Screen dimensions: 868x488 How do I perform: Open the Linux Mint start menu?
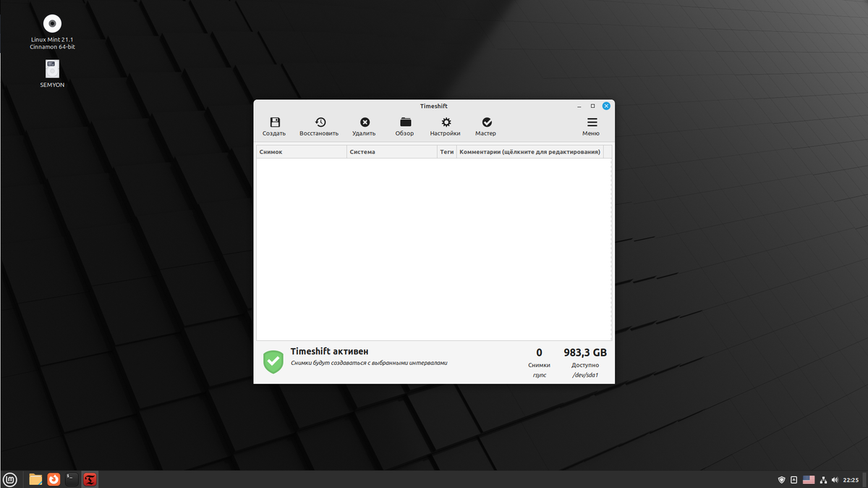pyautogui.click(x=10, y=479)
